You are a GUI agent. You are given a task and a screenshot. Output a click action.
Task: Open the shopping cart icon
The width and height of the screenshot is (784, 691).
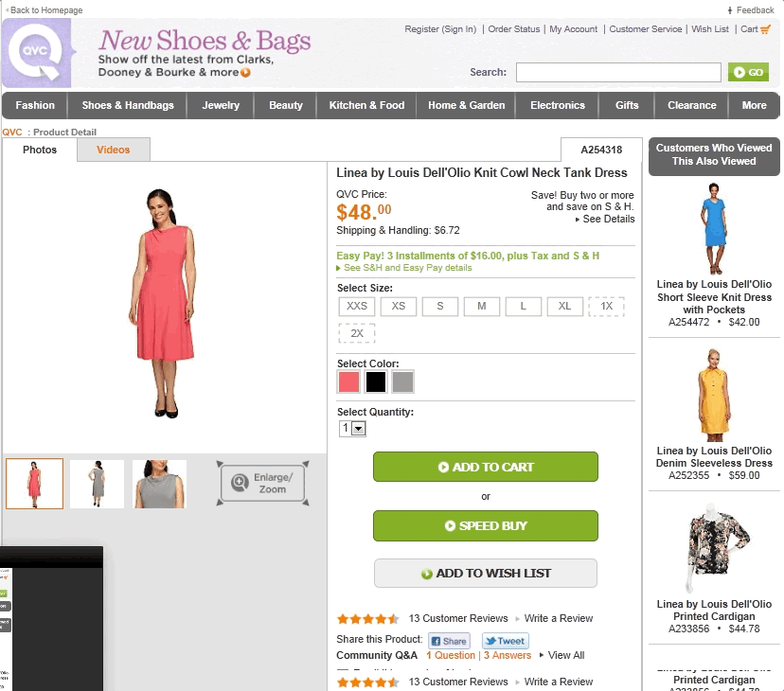pyautogui.click(x=765, y=29)
